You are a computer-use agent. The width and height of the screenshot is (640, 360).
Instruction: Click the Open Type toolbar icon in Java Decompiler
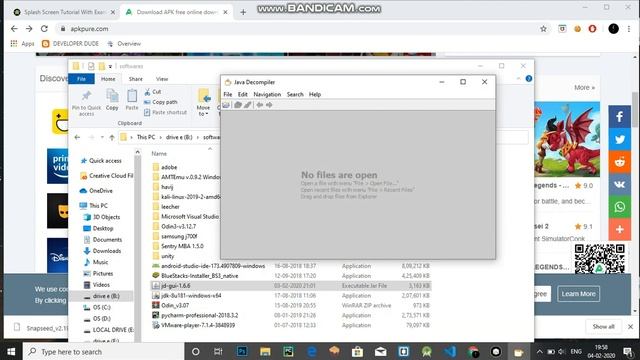click(x=238, y=105)
